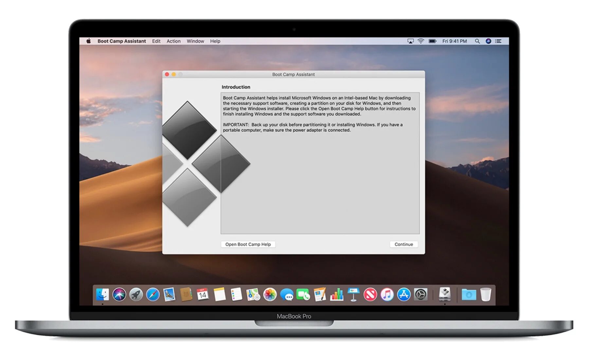Image resolution: width=591 pixels, height=364 pixels.
Task: Click the Boot Camp Assistant window title
Action: click(x=294, y=75)
